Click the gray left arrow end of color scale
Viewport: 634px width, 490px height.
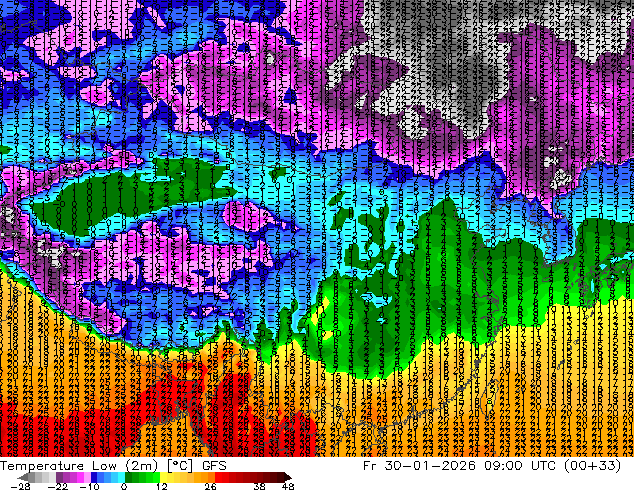23,477
